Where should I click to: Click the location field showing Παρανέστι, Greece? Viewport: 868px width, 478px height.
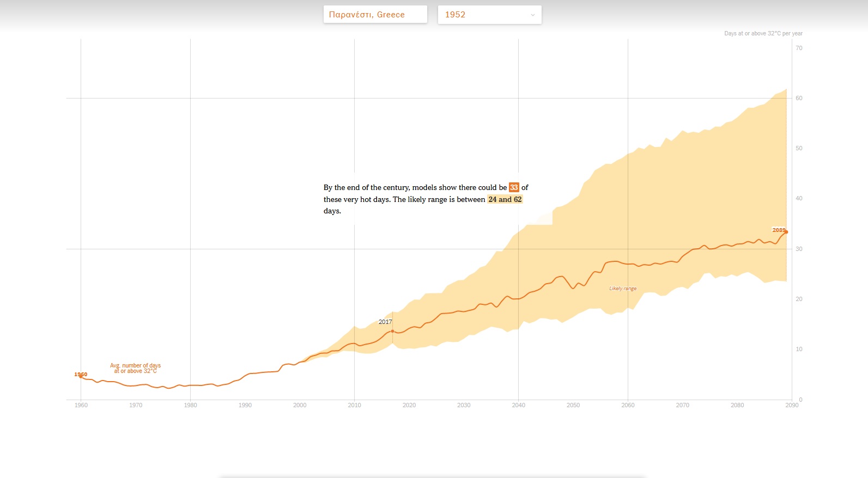(375, 15)
